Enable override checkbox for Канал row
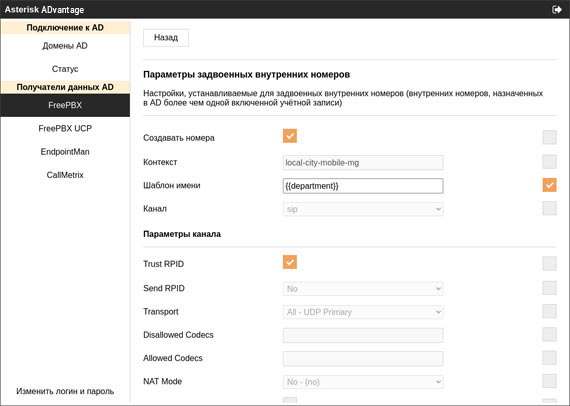The width and height of the screenshot is (570, 406). [x=549, y=208]
